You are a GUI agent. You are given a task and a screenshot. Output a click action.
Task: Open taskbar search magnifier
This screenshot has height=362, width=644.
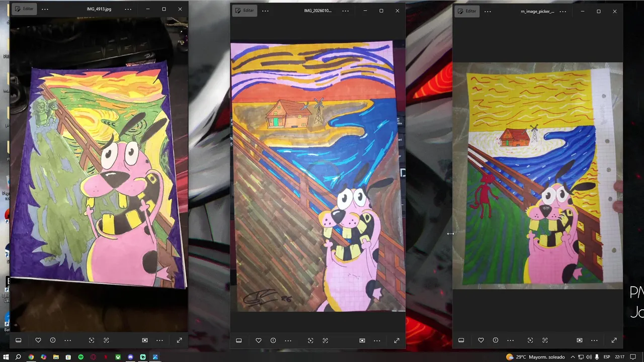pyautogui.click(x=18, y=357)
